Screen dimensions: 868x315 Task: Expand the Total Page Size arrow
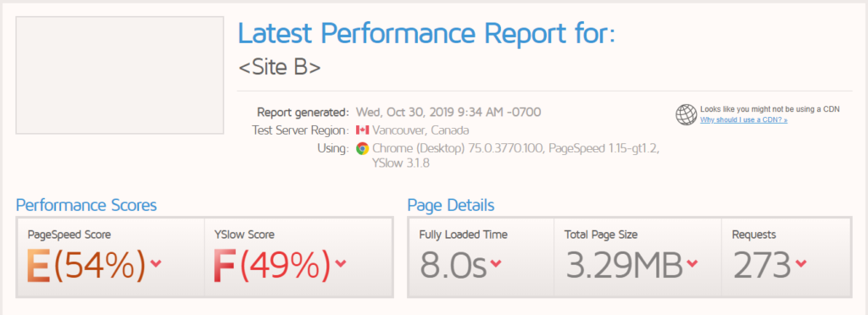(x=692, y=263)
